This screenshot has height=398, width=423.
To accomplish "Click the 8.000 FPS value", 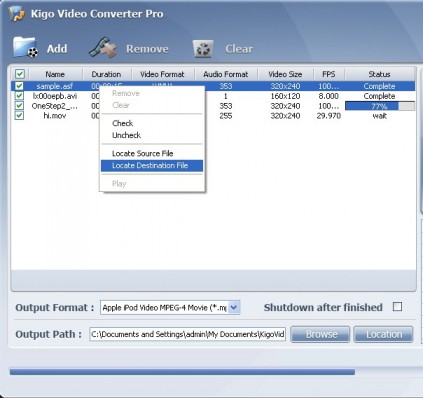I will 329,96.
